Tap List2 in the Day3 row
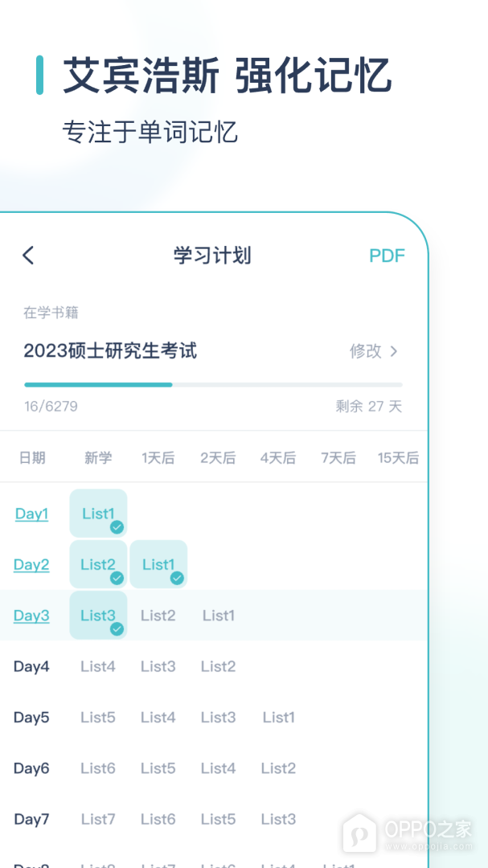 (x=158, y=616)
